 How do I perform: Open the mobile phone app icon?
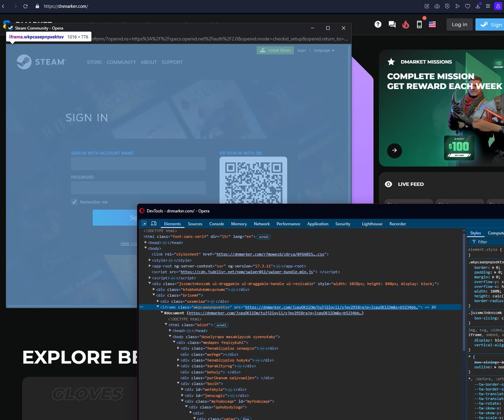point(419,24)
